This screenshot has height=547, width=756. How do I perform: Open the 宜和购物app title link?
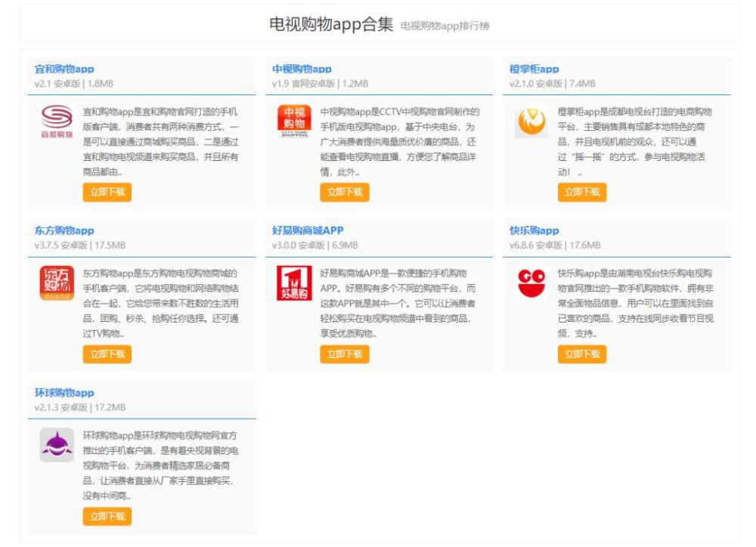64,69
